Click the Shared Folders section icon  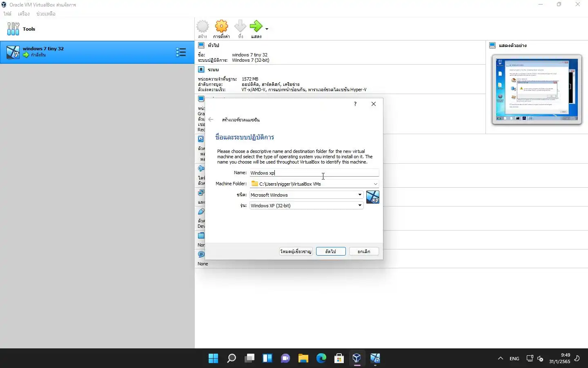point(201,236)
